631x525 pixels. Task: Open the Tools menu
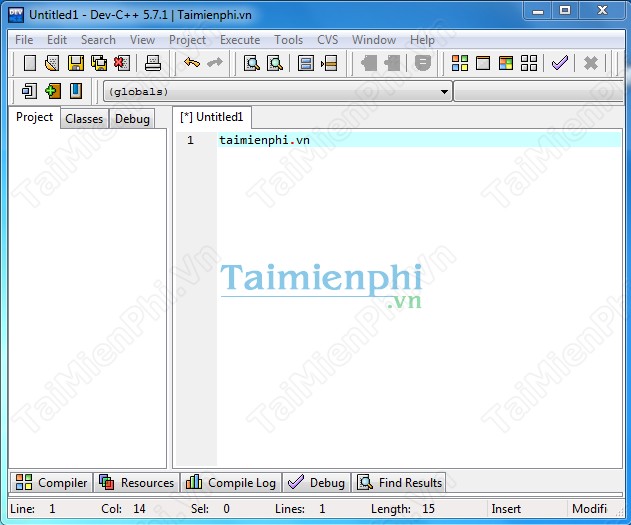coord(288,40)
